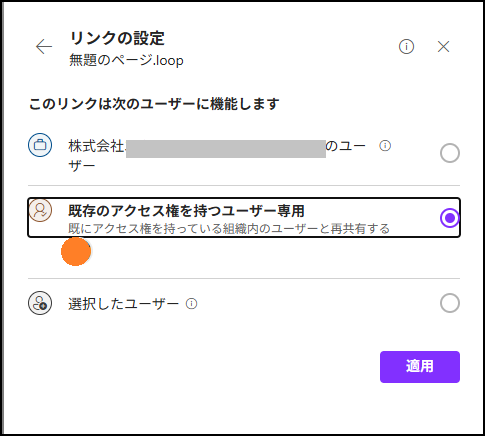Click the 選択したユーザー option label
This screenshot has width=485, height=436.
(x=123, y=304)
